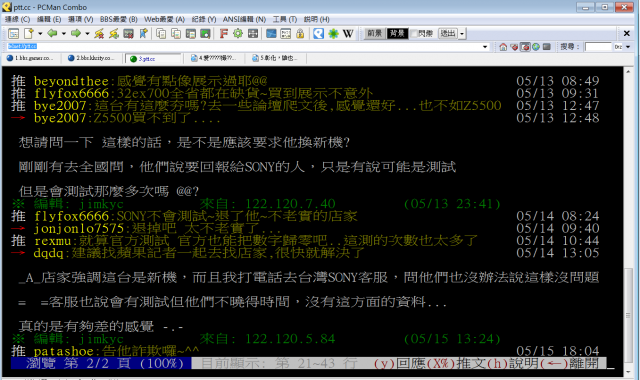Click the symbol table icon beside the lock
This screenshot has height=380, width=640.
pyautogui.click(x=286, y=33)
